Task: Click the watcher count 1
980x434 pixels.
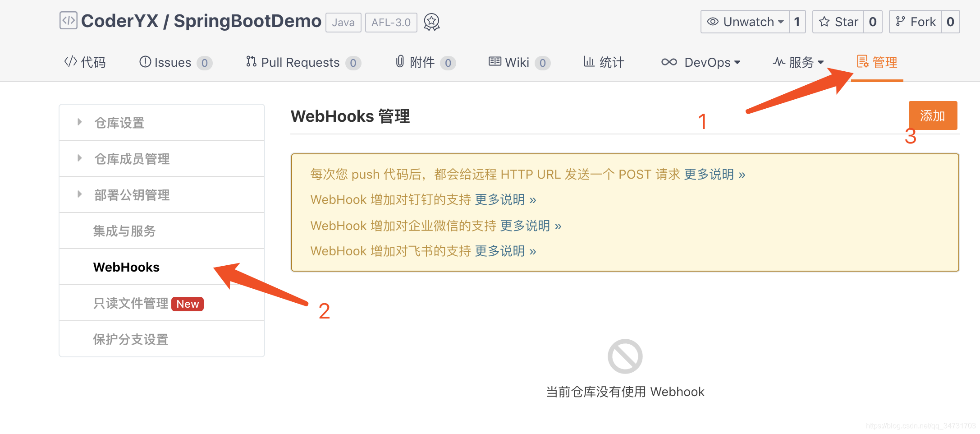Action: [x=797, y=22]
